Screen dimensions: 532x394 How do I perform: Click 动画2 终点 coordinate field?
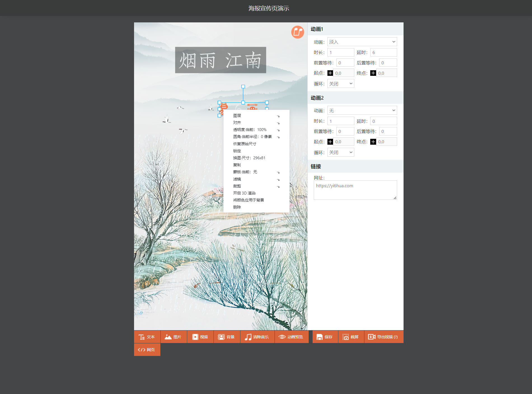click(386, 142)
